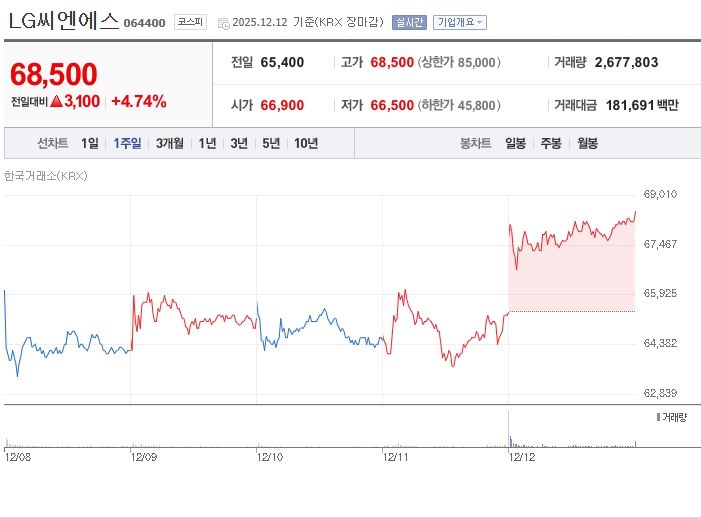The height and width of the screenshot is (517, 701).
Task: Switch to the 3개월 chart period
Action: [x=170, y=143]
